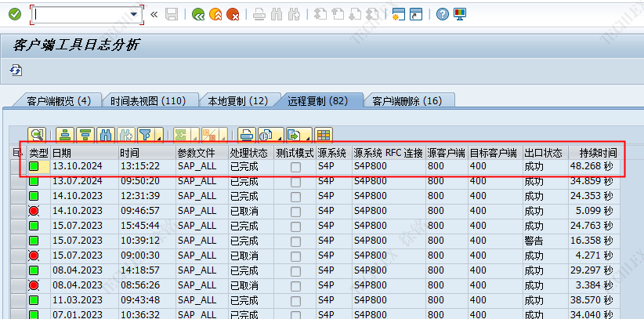Expand the export icon dropdown arrow
The height and width of the screenshot is (319, 644).
308,137
